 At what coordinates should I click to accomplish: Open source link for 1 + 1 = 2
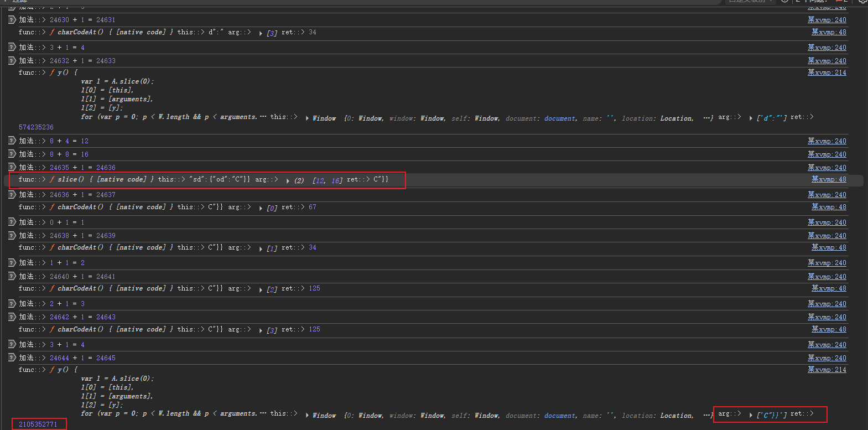(x=827, y=263)
